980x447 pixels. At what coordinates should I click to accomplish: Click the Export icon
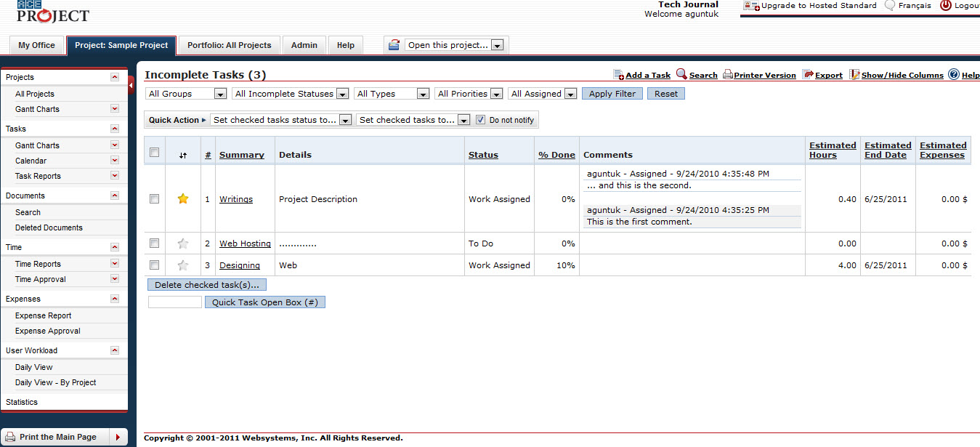pos(808,75)
